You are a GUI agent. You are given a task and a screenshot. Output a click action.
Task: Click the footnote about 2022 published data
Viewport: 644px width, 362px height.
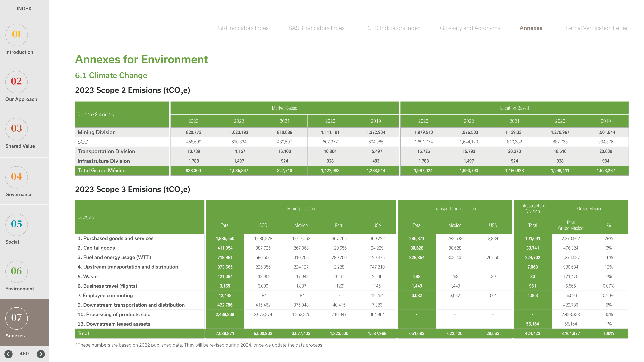199,345
